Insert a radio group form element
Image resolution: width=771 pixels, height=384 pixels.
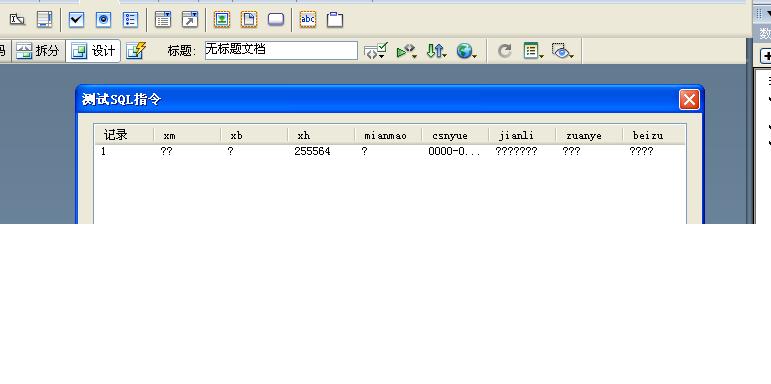[x=130, y=20]
